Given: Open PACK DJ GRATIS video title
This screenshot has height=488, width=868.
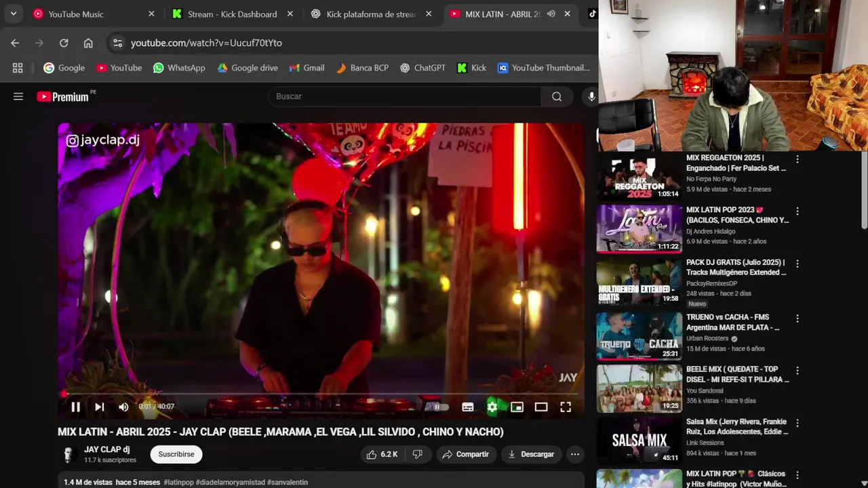Looking at the screenshot, I should click(x=736, y=267).
